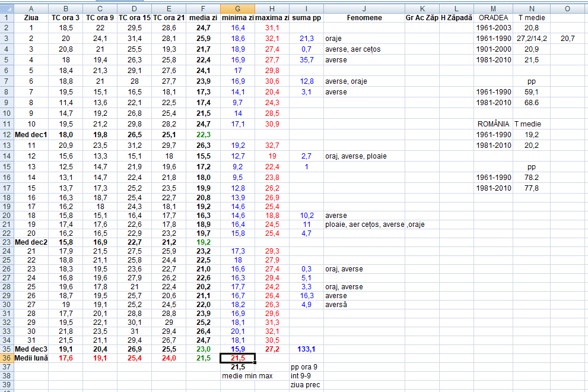
Task: Click the 'Med dec2' row label
Action: pyautogui.click(x=31, y=242)
